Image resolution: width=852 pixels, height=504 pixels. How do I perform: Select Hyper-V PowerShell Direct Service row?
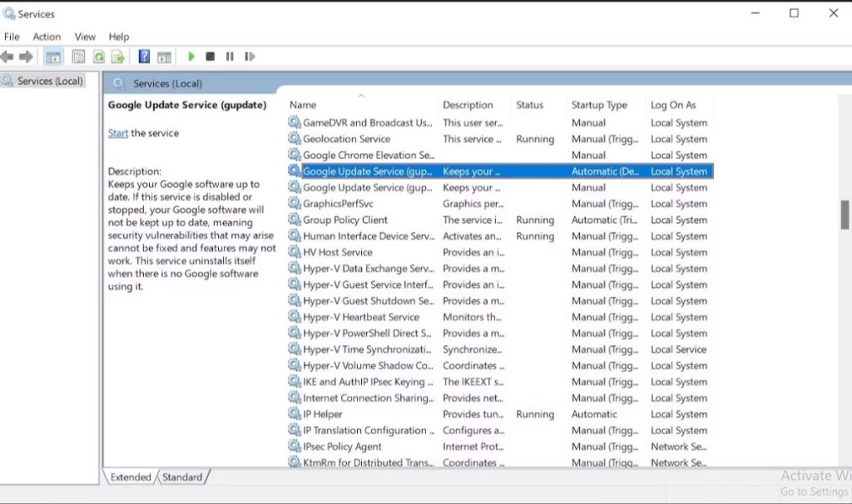(x=500, y=334)
